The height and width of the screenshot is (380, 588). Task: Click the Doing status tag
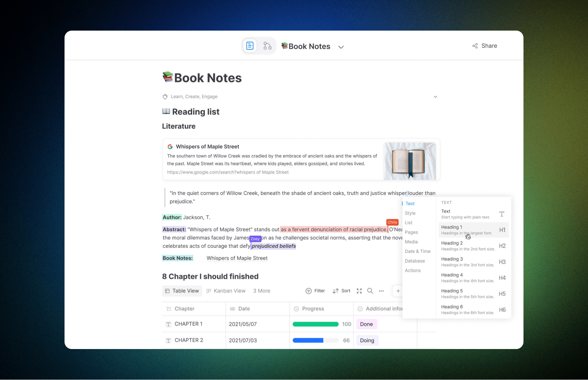[x=367, y=340]
